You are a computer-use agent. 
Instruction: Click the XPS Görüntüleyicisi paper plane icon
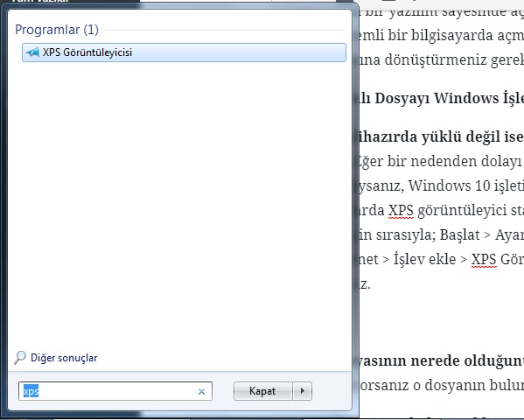[x=32, y=52]
